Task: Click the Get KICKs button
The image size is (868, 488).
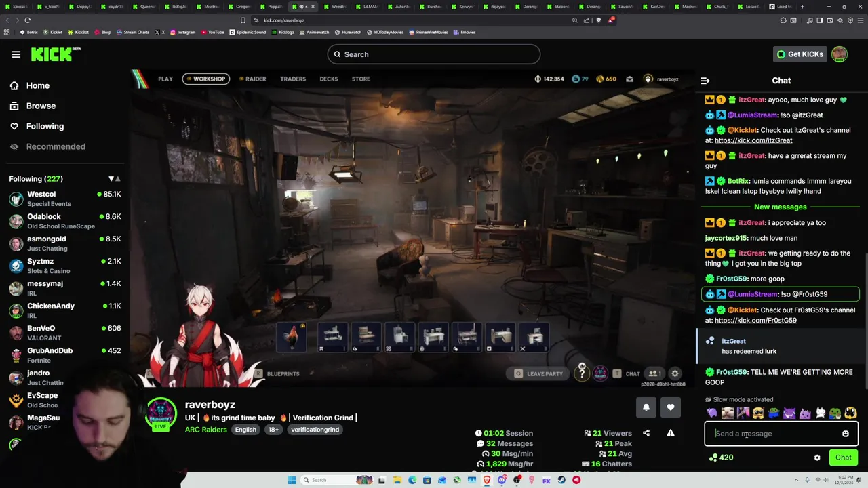Action: pyautogui.click(x=800, y=54)
